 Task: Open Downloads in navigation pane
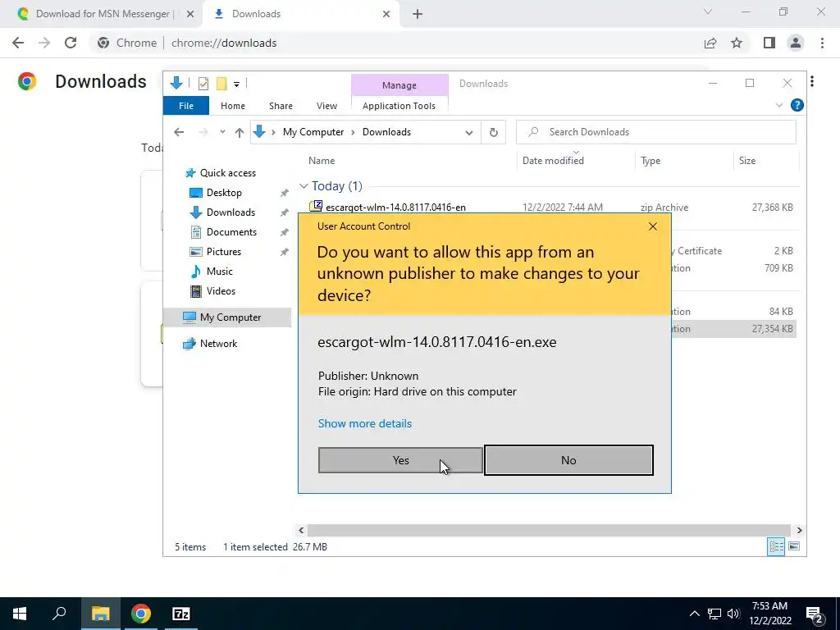coord(231,212)
